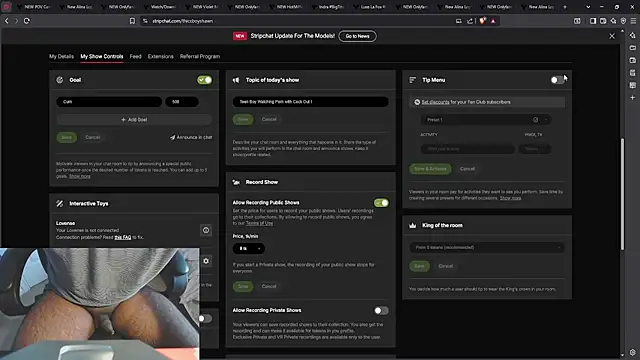Turn off the Goal toggle
The height and width of the screenshot is (360, 640).
pos(204,80)
